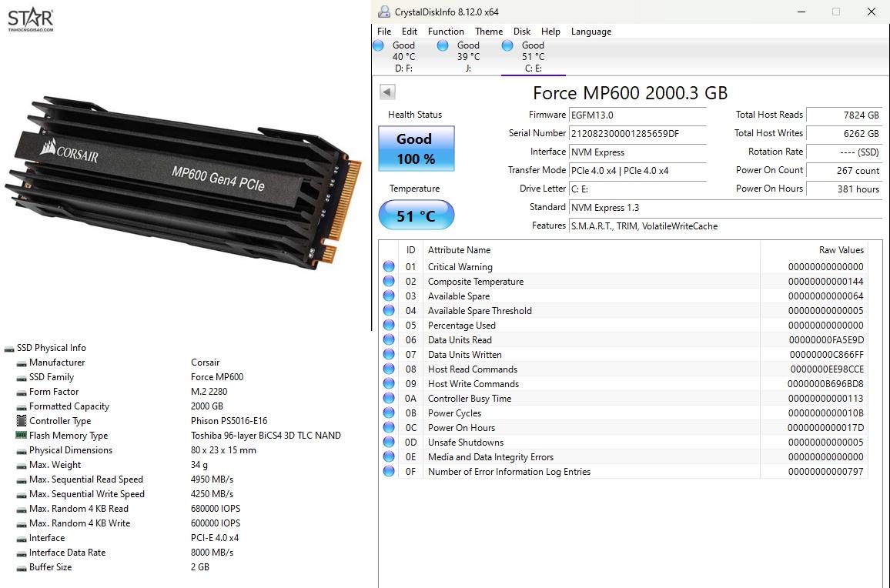Viewport: 890px width, 588px height.
Task: Open the Theme menu
Action: coord(489,32)
